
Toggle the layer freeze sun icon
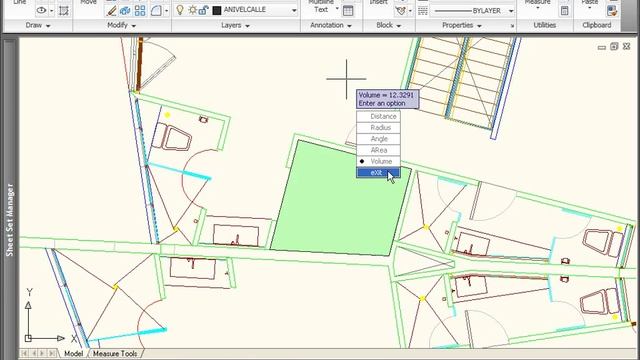192,10
